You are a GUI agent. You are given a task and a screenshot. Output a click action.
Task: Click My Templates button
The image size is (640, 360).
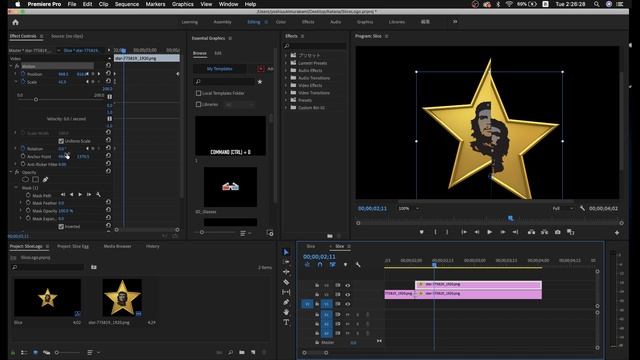[x=220, y=69]
